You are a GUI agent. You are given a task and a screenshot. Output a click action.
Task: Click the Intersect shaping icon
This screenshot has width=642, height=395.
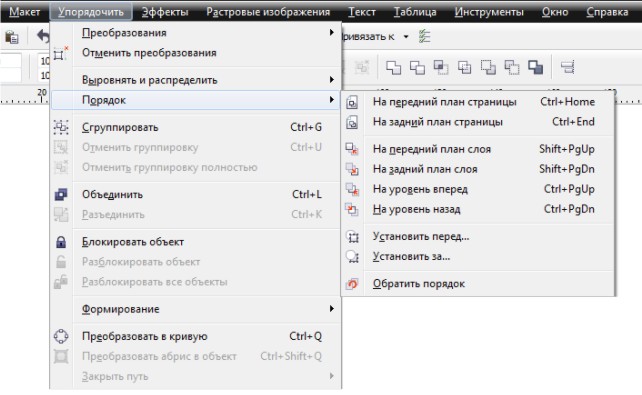(441, 67)
